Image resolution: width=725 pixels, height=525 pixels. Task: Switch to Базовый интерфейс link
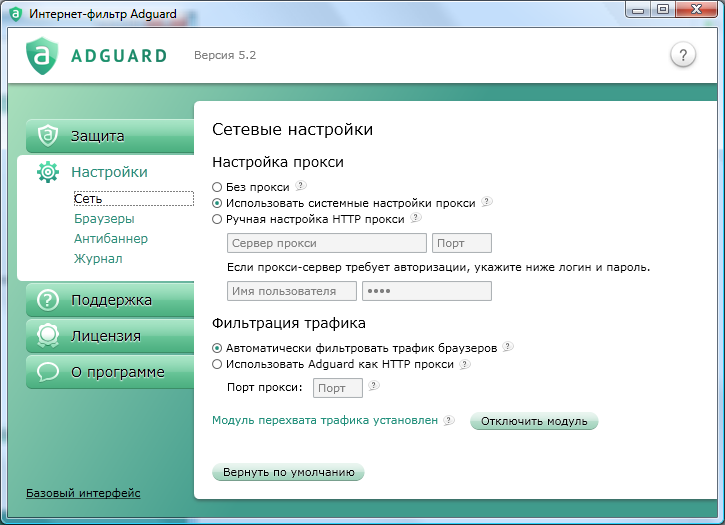point(83,493)
